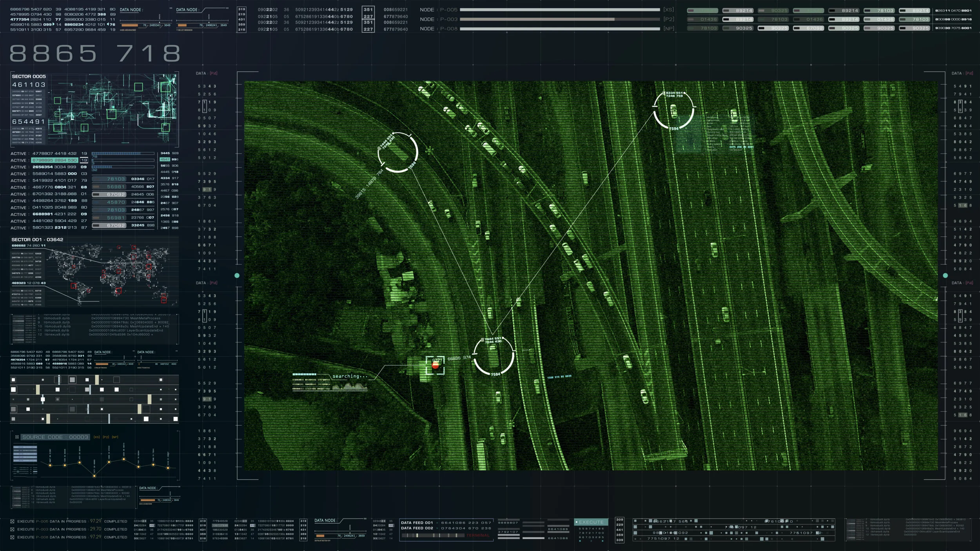Select the red target marker near searching label

point(435,365)
